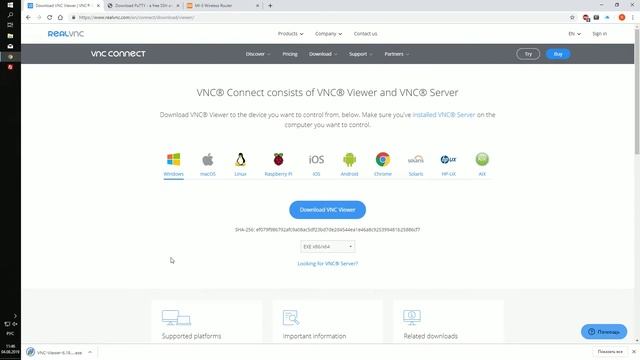Select the Download VNC Viewer tab
Screen dimensions: 640x360
tap(63, 6)
